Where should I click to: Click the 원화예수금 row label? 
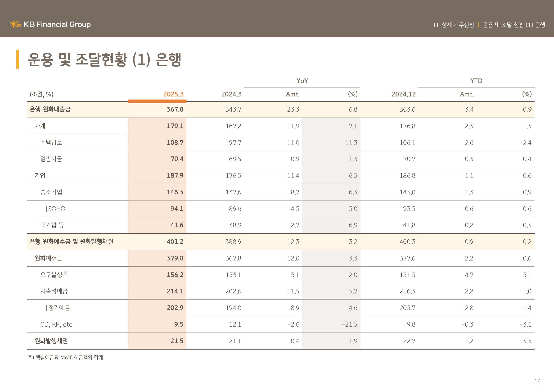pos(48,258)
